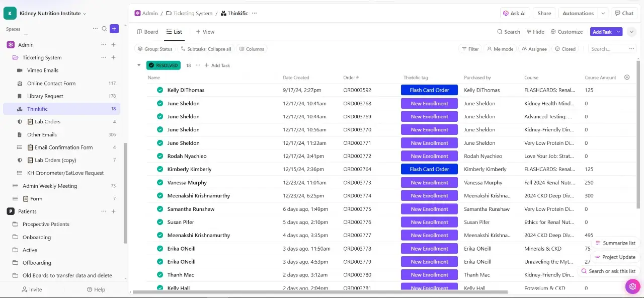Click the Share button

click(x=544, y=13)
